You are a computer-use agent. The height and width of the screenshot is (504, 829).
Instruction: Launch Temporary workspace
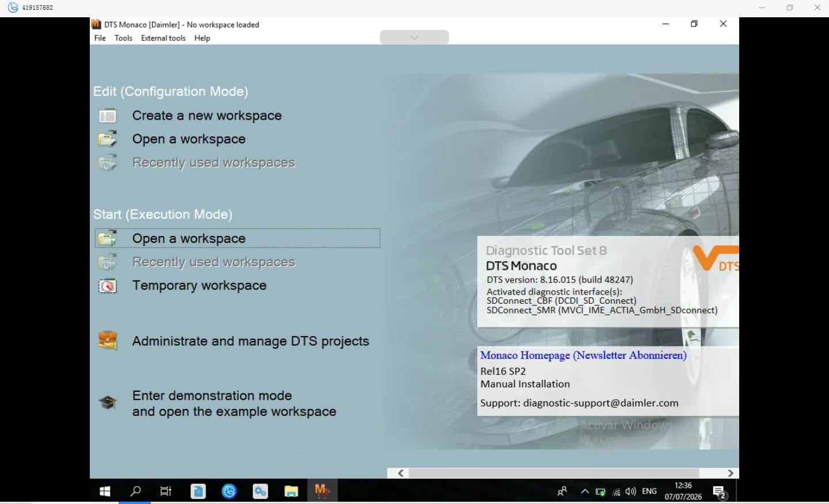(199, 285)
